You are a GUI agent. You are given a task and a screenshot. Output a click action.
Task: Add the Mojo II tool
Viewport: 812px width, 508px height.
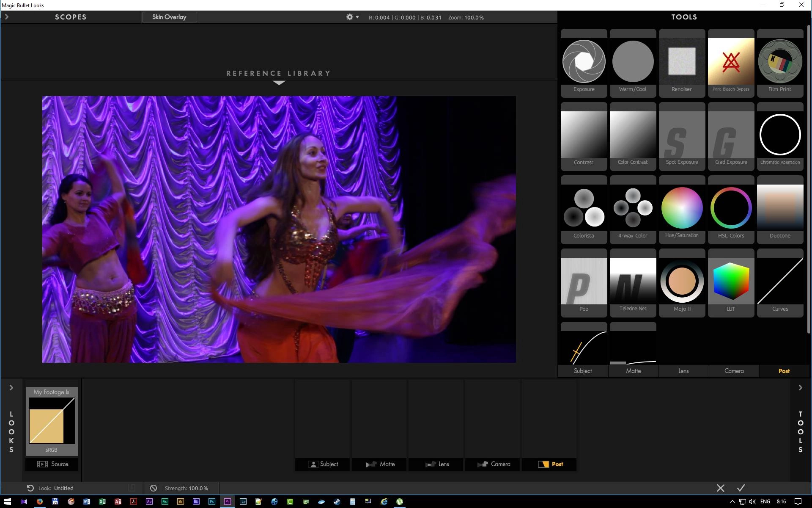pyautogui.click(x=682, y=283)
